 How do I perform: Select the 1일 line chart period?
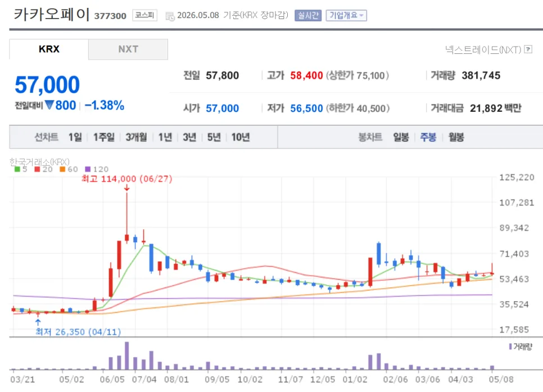click(75, 138)
